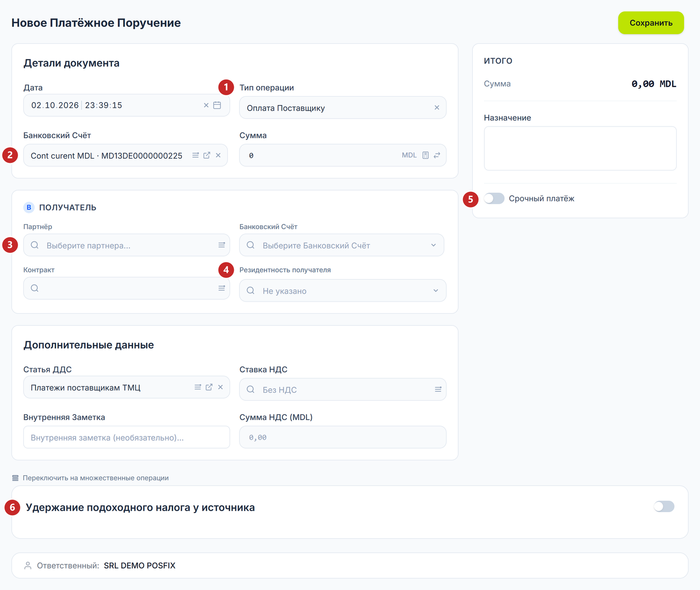Image resolution: width=700 pixels, height=590 pixels.
Task: Open Платежи поставщикам ТМЦ in an external window
Action: click(209, 387)
